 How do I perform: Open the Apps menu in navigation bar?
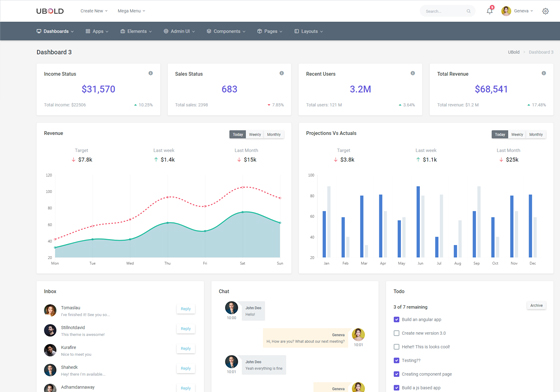pos(97,31)
